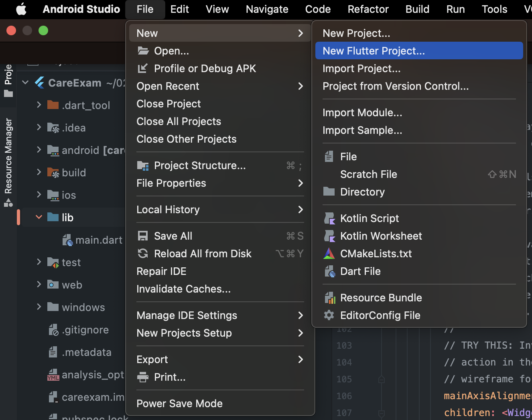The height and width of the screenshot is (420, 532).
Task: Click the CMakeLists.txt triangle icon
Action: 329,254
